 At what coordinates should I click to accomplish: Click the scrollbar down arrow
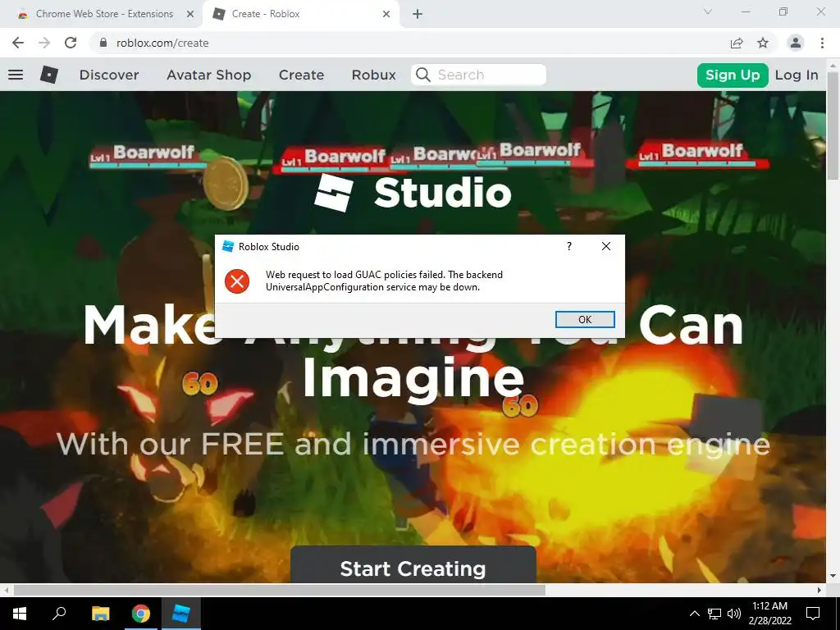click(x=833, y=577)
